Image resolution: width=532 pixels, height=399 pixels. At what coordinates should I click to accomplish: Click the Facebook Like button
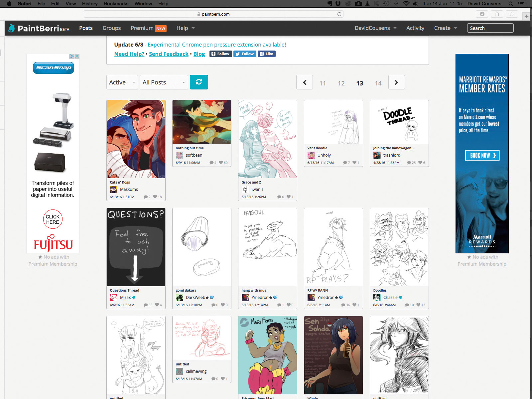point(266,54)
